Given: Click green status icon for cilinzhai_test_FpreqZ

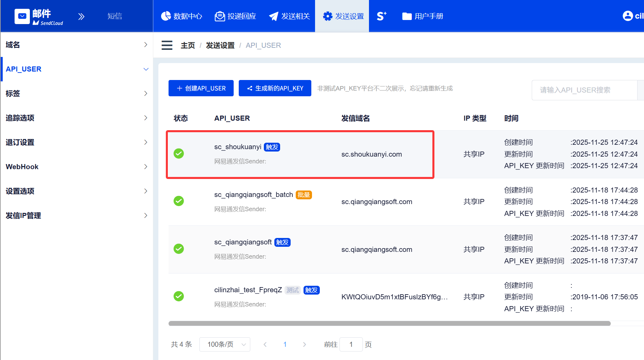Looking at the screenshot, I should click(179, 296).
